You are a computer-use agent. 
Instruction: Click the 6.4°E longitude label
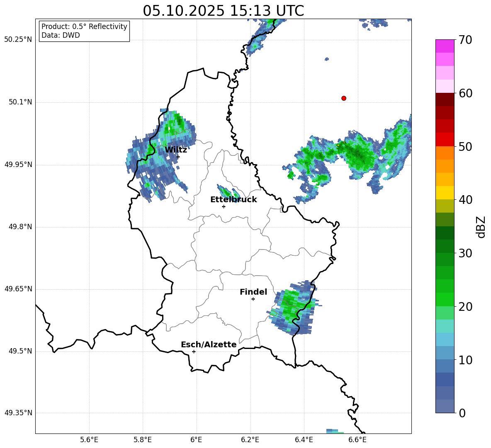pyautogui.click(x=304, y=440)
